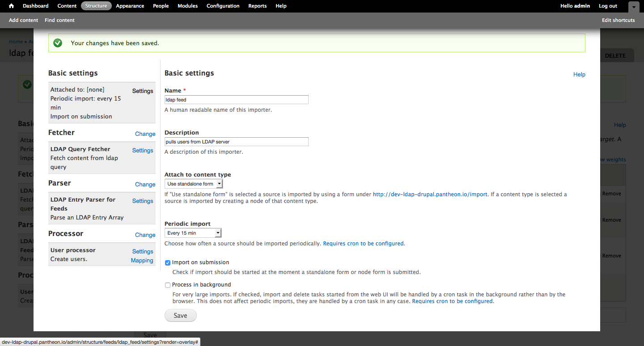Click Edit shortcuts link

coord(619,20)
